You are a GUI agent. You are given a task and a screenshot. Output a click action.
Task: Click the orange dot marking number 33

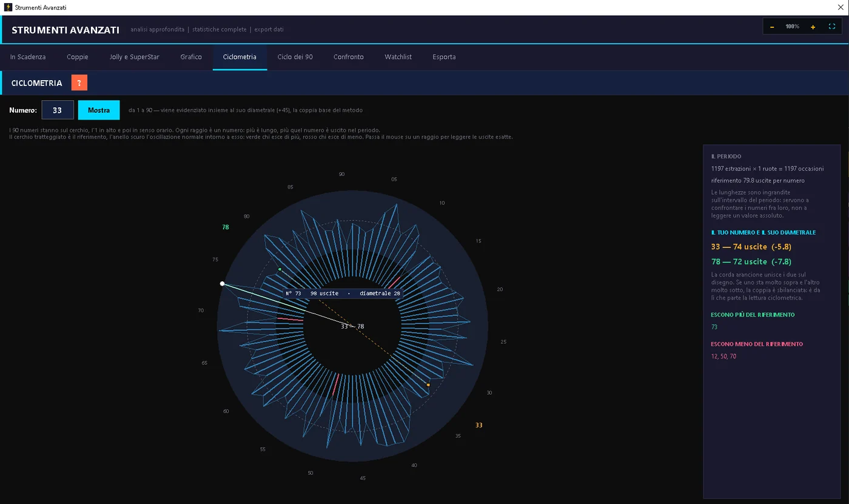pos(428,385)
